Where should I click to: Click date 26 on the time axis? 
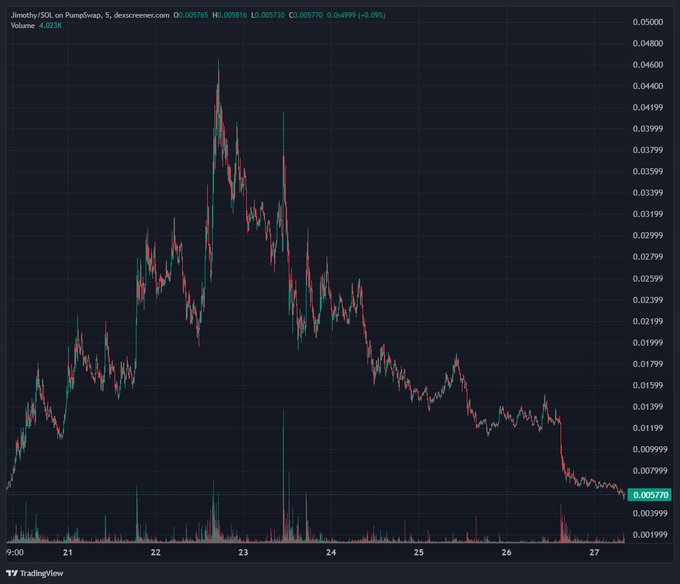click(x=506, y=552)
